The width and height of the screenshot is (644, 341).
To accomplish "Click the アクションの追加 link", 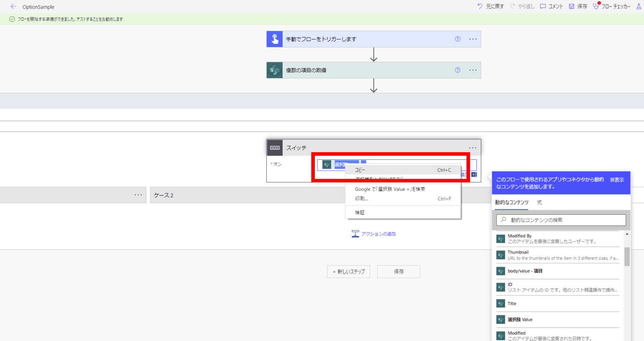I will (374, 234).
